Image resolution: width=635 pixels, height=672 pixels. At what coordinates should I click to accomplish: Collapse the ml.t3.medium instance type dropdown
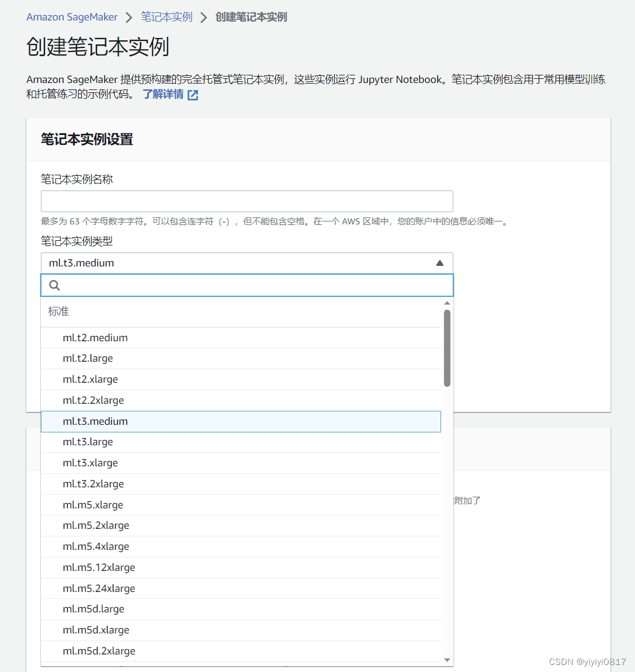pyautogui.click(x=247, y=263)
